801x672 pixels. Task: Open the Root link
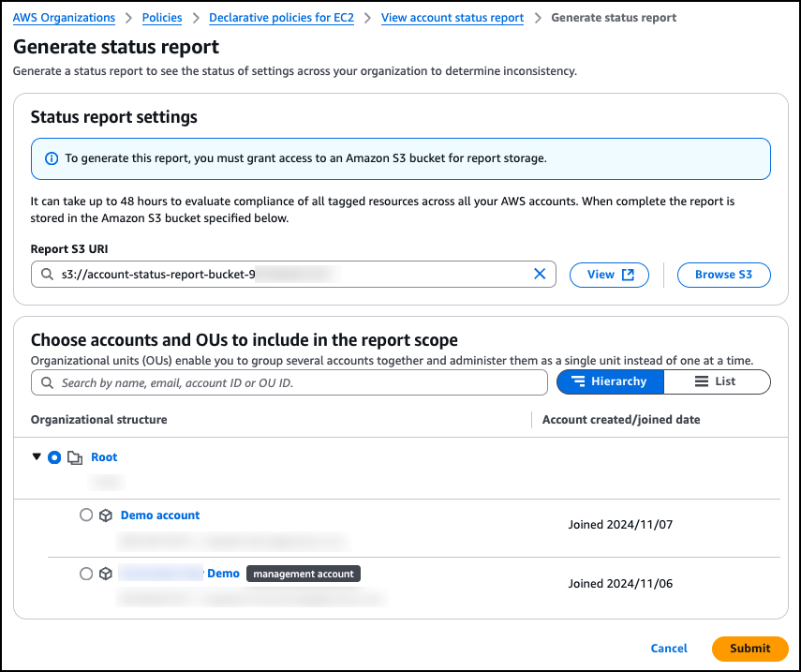coord(104,457)
